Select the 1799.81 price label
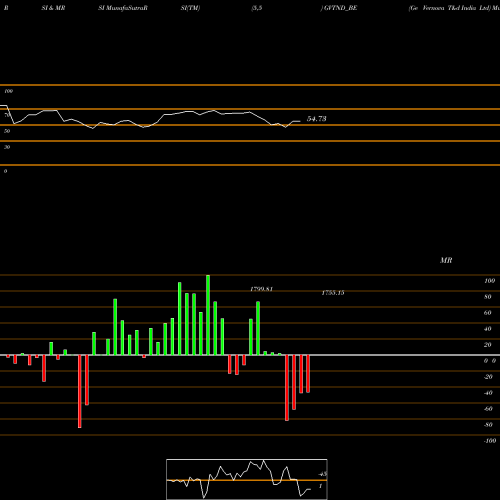The height and width of the screenshot is (500, 500). [261, 289]
